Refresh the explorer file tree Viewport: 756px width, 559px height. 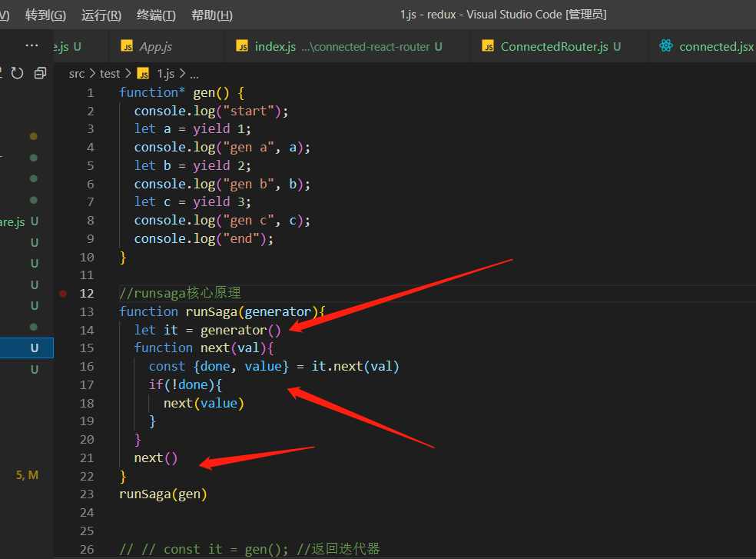coord(18,73)
